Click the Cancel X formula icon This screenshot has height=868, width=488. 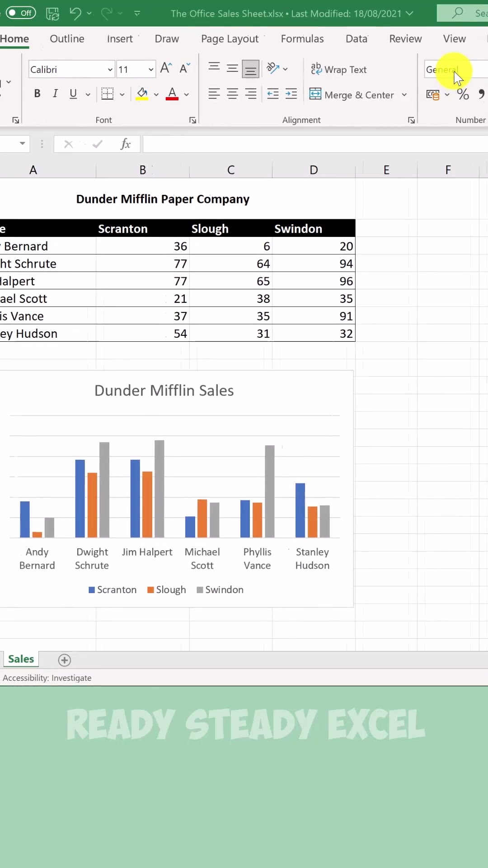click(68, 144)
